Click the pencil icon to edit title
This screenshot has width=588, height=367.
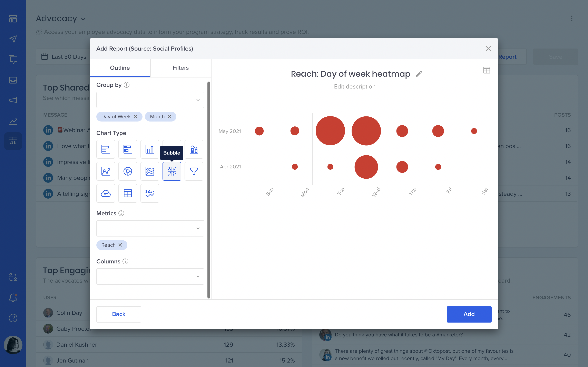[x=419, y=74]
